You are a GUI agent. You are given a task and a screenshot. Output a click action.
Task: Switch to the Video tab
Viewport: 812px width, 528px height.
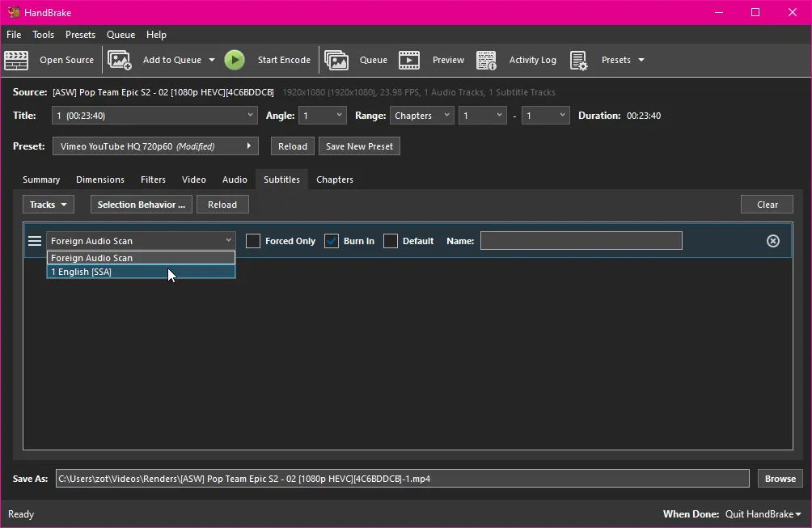tap(193, 180)
